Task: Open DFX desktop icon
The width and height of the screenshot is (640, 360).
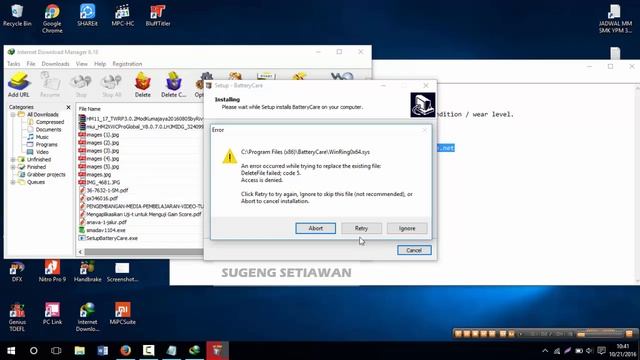Action: (17, 272)
